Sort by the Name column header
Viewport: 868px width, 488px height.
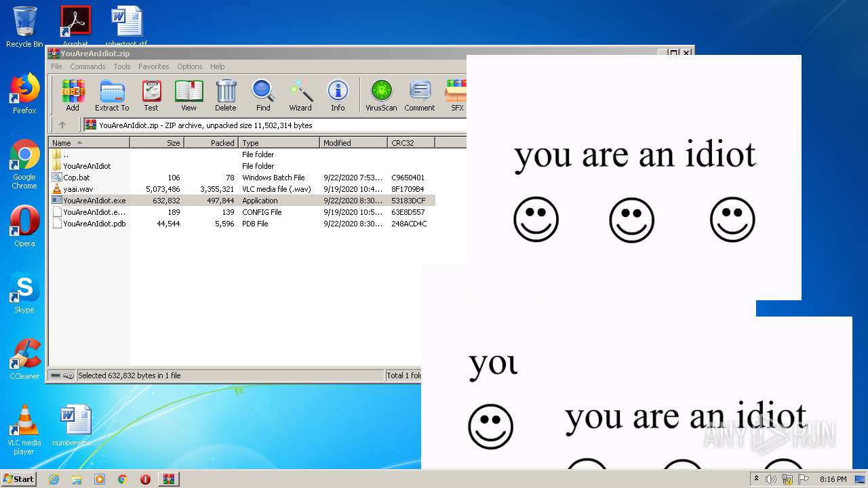[x=89, y=142]
